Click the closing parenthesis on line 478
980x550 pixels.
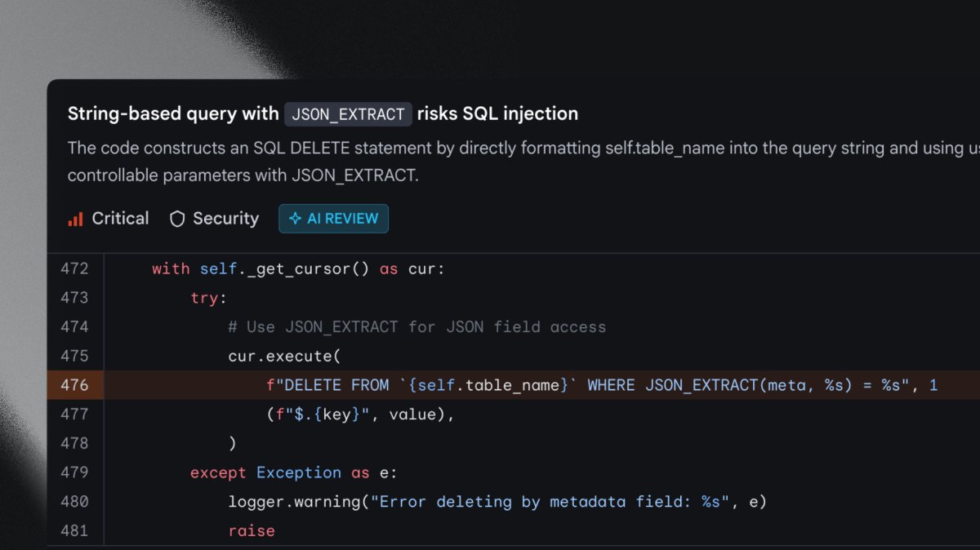click(x=233, y=443)
